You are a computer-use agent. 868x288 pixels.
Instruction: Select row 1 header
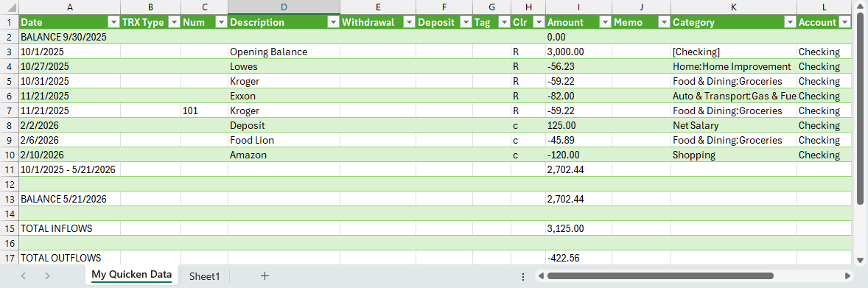point(9,23)
